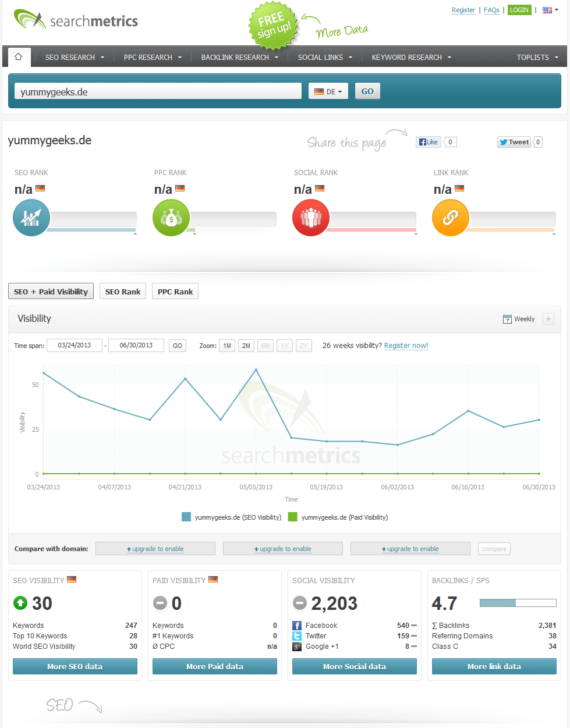Click the Weekly calendar icon
Image resolution: width=570 pixels, height=728 pixels.
(507, 319)
